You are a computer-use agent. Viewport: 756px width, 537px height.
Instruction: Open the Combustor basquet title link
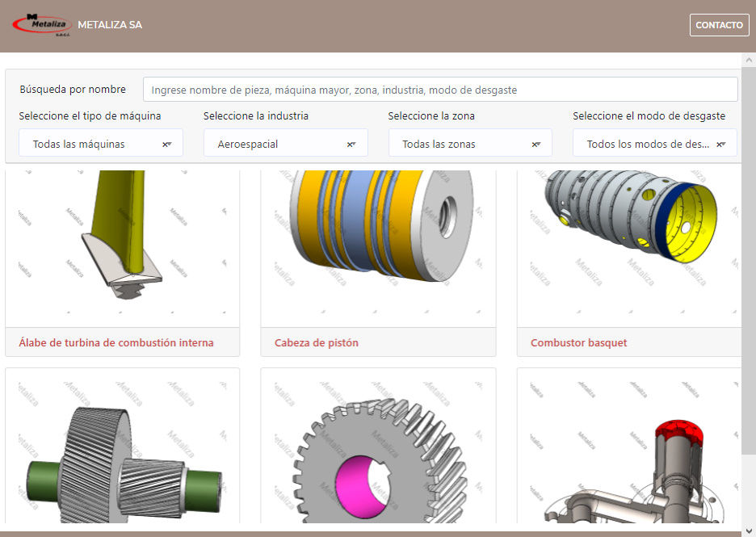(578, 342)
